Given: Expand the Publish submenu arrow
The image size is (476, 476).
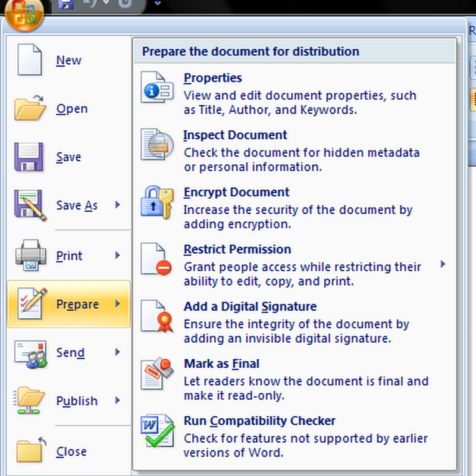Looking at the screenshot, I should click(117, 400).
